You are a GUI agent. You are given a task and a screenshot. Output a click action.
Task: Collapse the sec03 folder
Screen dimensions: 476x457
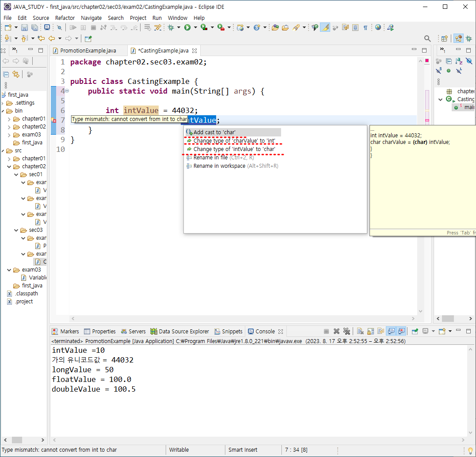[16, 230]
